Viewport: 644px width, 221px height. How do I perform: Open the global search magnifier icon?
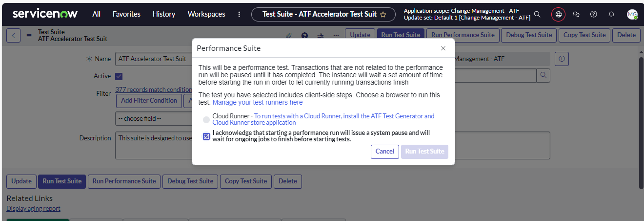tap(537, 14)
